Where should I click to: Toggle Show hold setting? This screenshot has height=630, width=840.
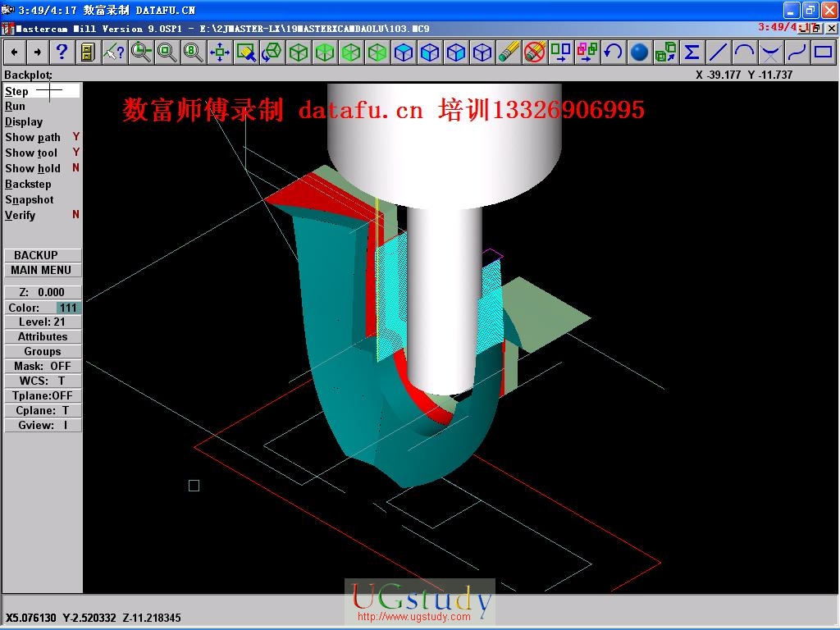[42, 168]
